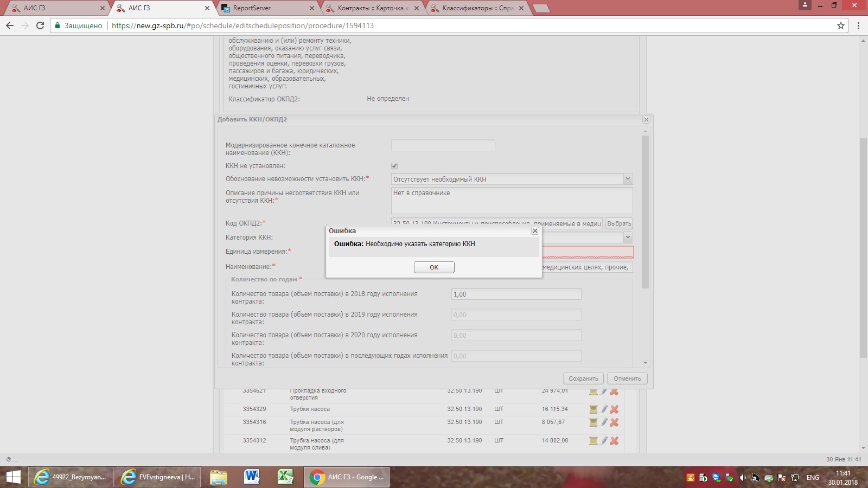The height and width of the screenshot is (488, 868).
Task: Click the Описание причины несоответствия text area
Action: 512,201
